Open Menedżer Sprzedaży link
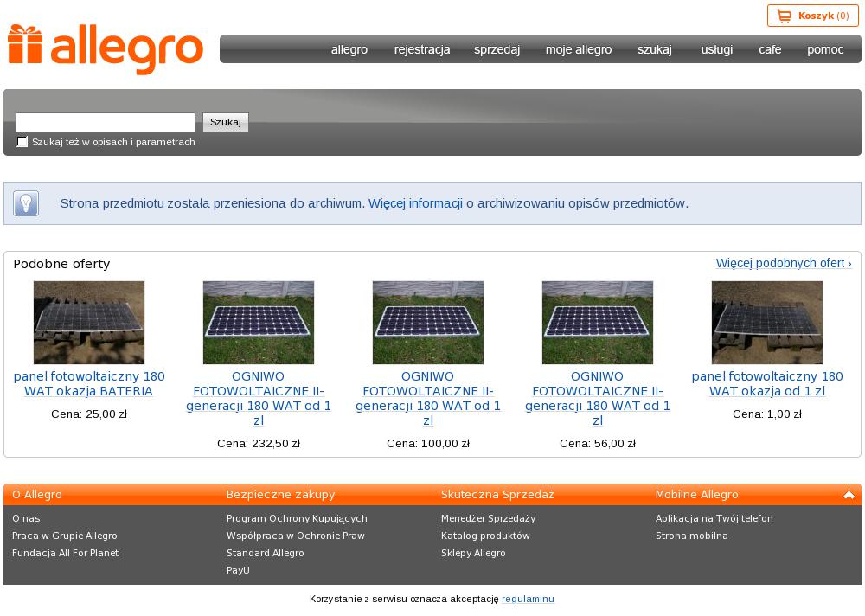865x616 pixels. point(488,518)
